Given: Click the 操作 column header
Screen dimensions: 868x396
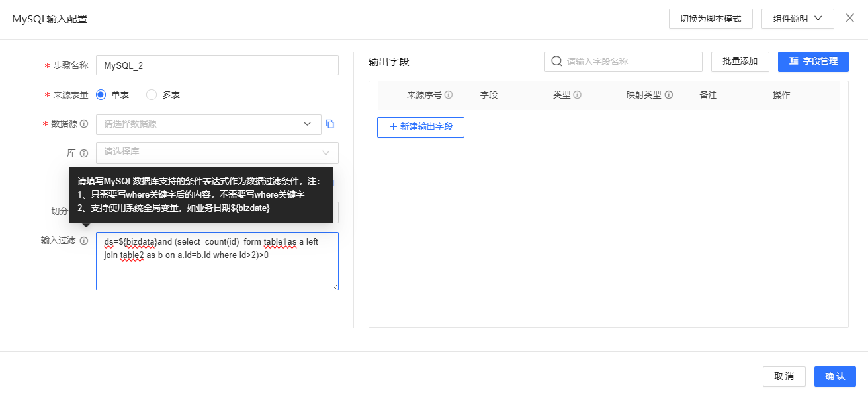Looking at the screenshot, I should 781,95.
